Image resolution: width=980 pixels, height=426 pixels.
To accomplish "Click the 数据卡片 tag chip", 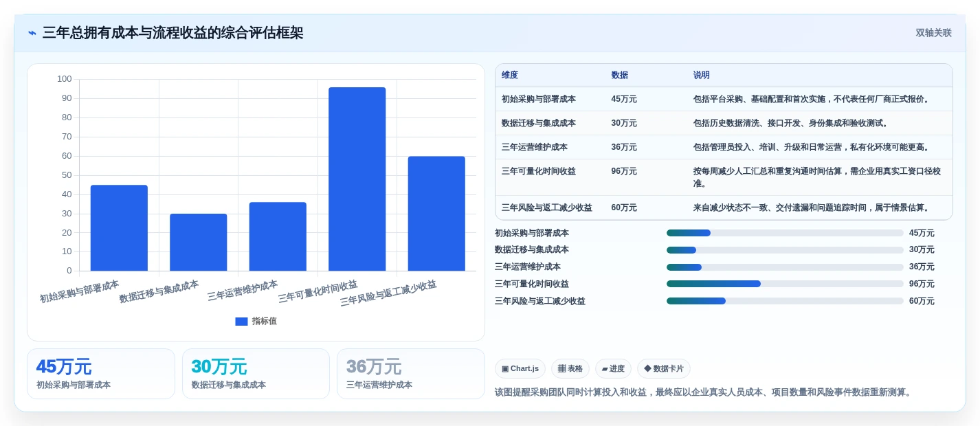I will point(664,369).
